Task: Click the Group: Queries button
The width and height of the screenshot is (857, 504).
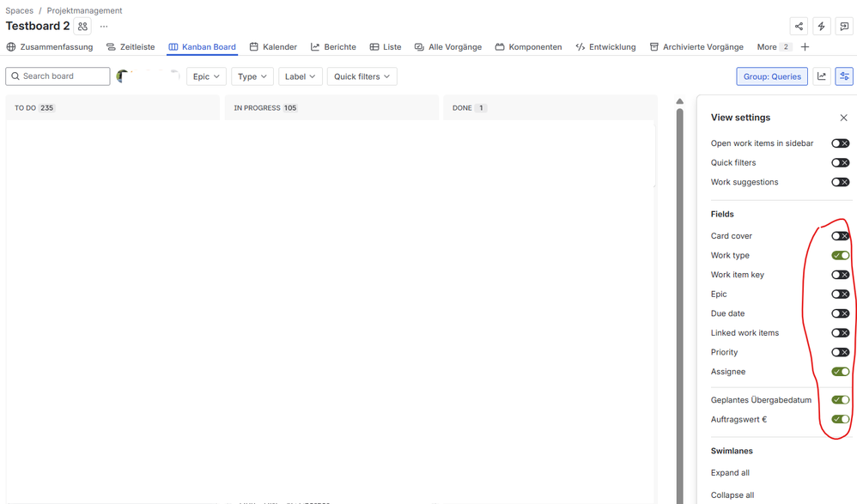Action: (771, 76)
